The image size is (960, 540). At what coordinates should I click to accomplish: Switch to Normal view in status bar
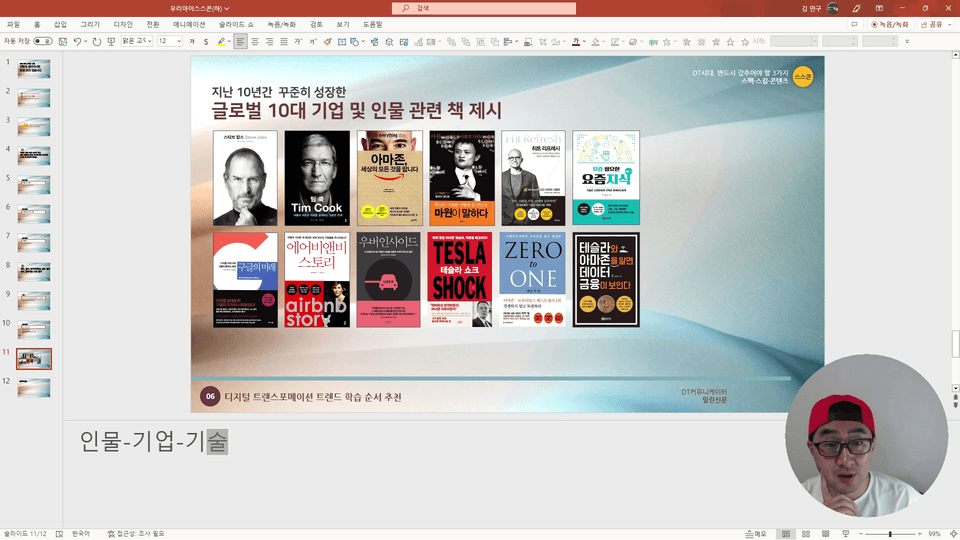786,534
